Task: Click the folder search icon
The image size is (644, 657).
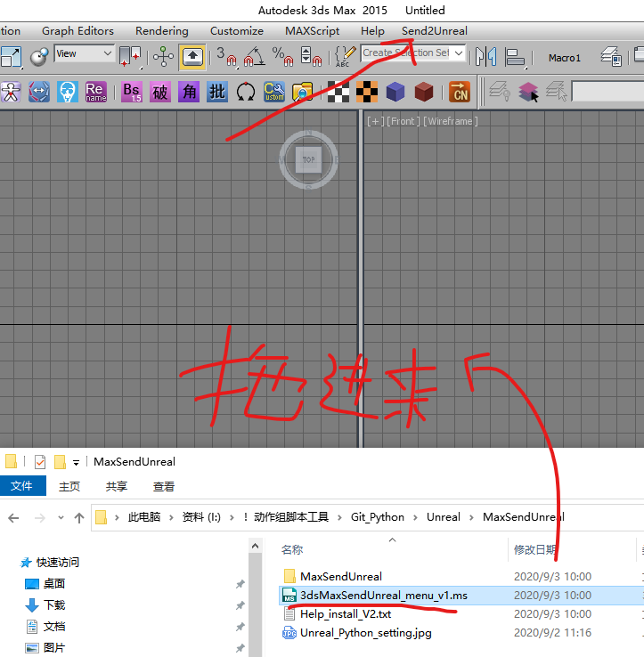Action: 303,92
